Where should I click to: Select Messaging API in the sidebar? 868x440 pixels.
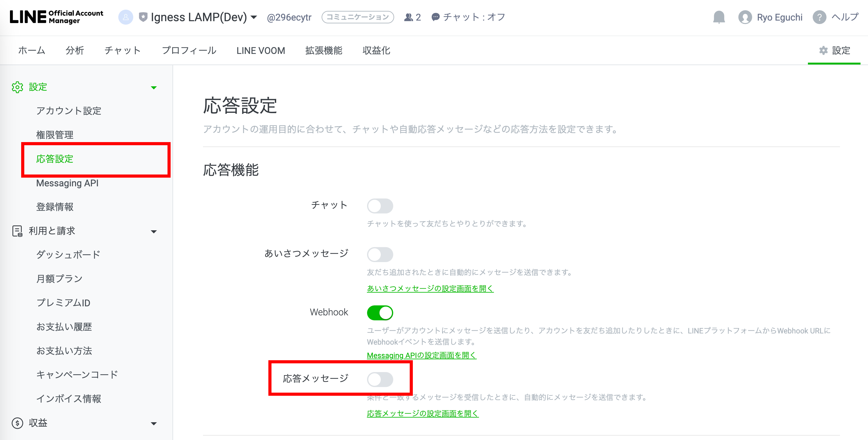67,183
